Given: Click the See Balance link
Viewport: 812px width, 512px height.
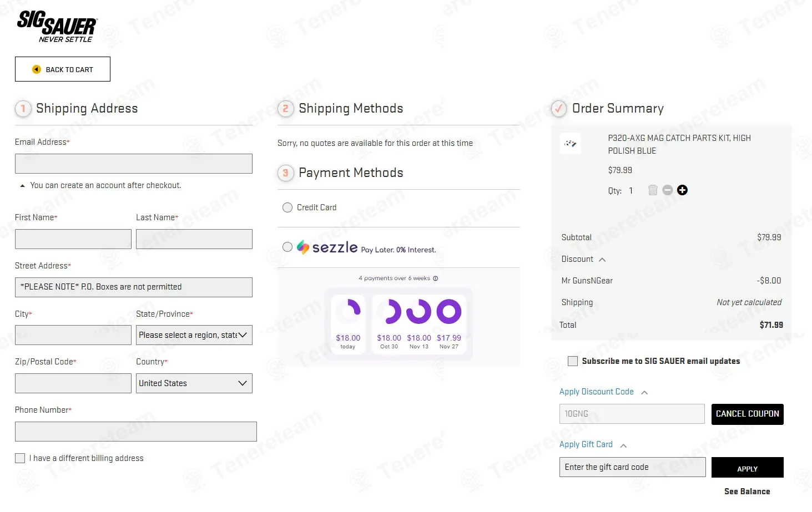Looking at the screenshot, I should pyautogui.click(x=747, y=491).
